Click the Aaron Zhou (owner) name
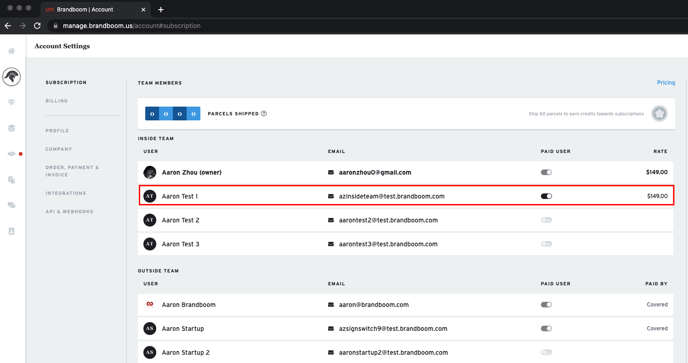Screen dimensions: 688x363 (192, 173)
